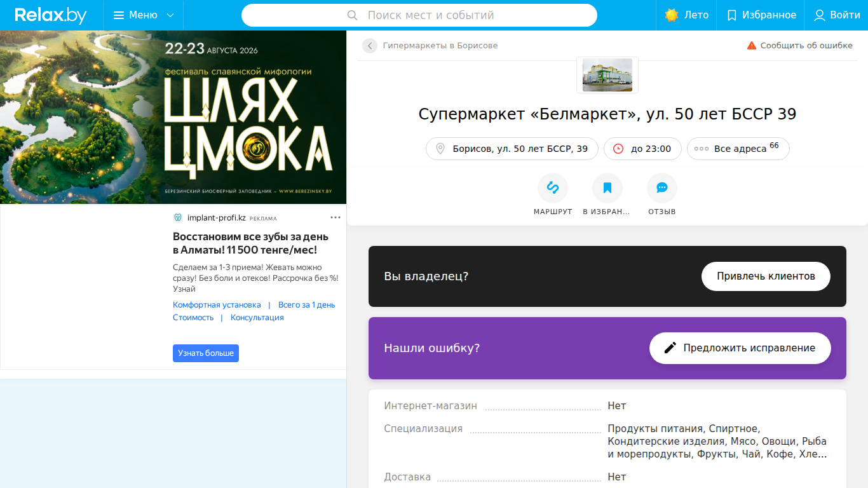Open Гипермаркеты в Борисове breadcrumb

coord(440,46)
